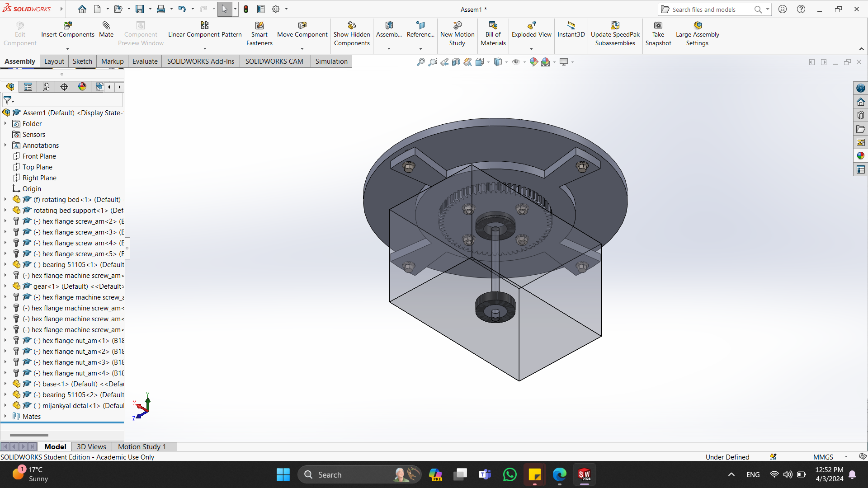The width and height of the screenshot is (868, 488).
Task: Open units MMGS dropdown in status bar
Action: 846,457
